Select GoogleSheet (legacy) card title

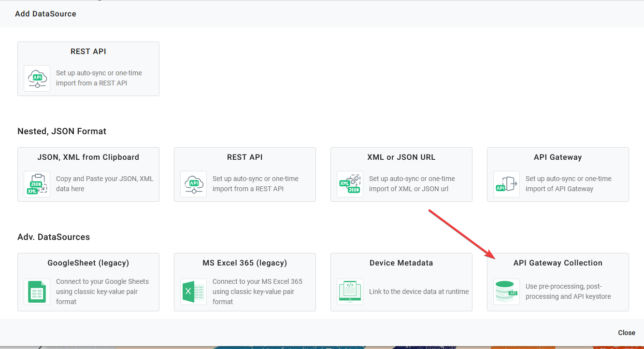[88, 263]
